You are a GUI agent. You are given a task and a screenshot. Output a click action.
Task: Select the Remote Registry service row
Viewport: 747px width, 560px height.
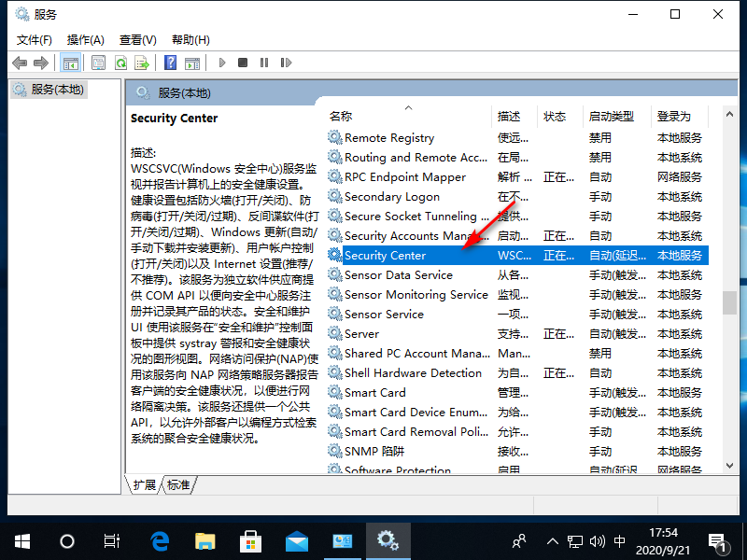(389, 137)
